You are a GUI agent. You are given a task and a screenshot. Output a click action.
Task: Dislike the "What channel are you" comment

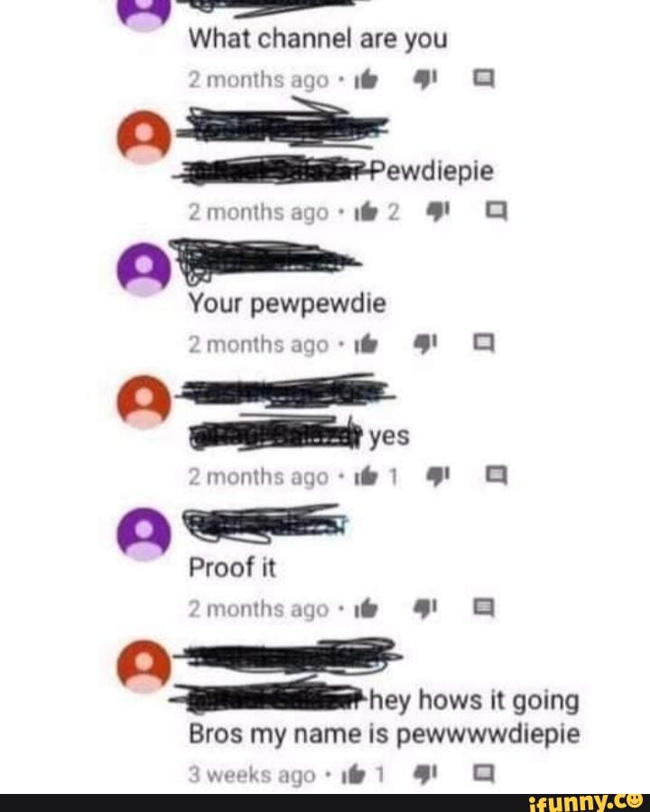pos(425,79)
